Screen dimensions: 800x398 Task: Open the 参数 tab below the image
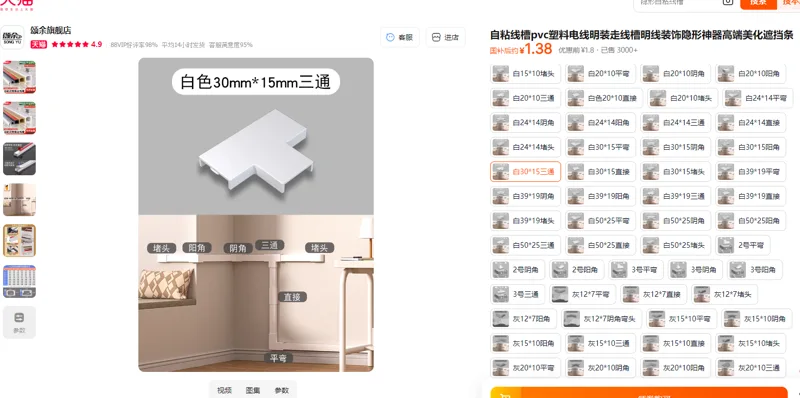[x=282, y=390]
